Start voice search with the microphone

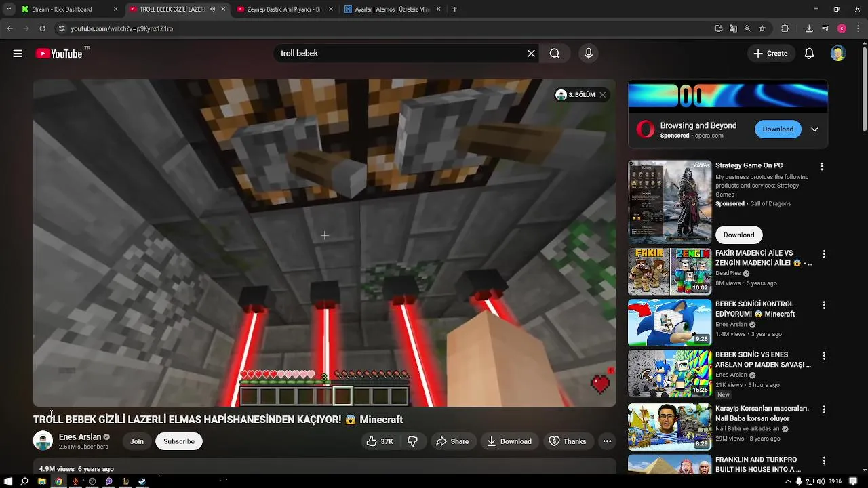[x=588, y=54]
